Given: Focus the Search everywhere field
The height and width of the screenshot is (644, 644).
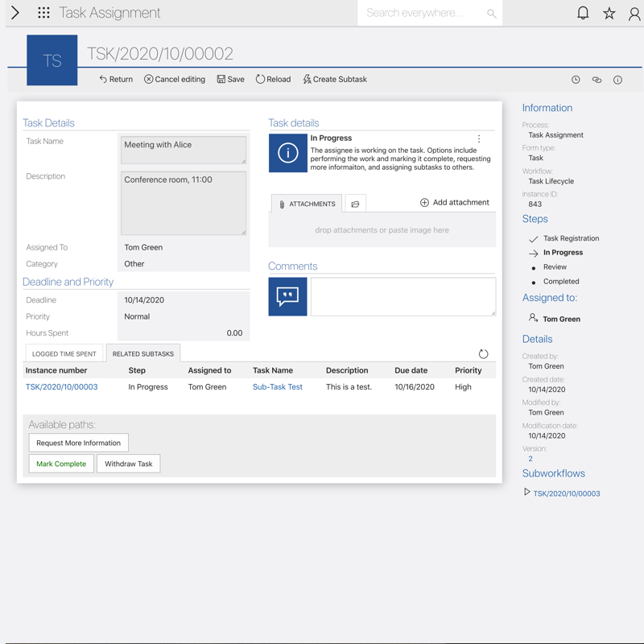Looking at the screenshot, I should [x=423, y=13].
